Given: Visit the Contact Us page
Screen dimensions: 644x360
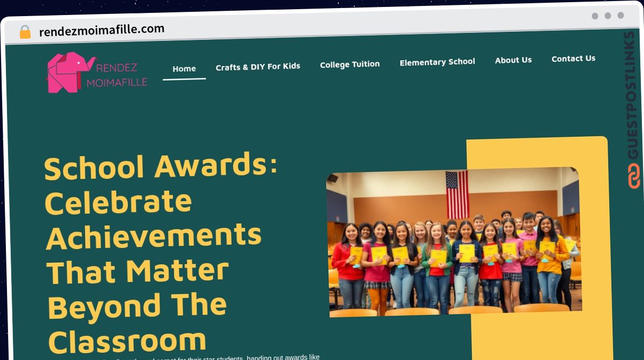Looking at the screenshot, I should coord(573,59).
